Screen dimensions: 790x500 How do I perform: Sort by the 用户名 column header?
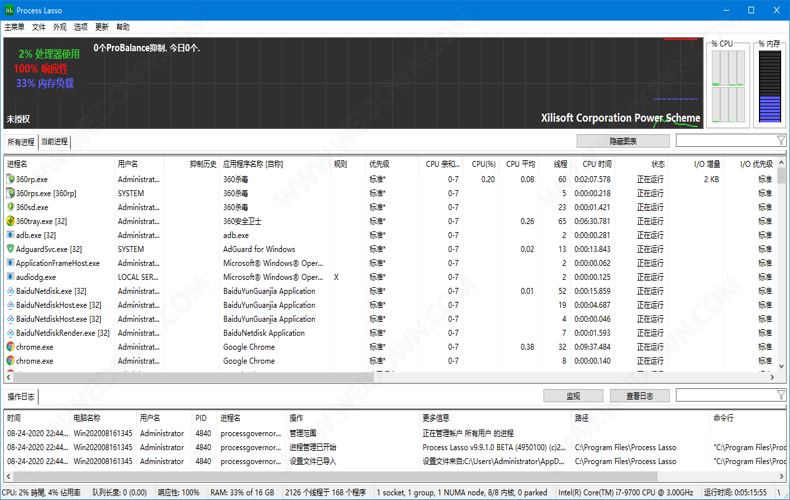coord(139,164)
